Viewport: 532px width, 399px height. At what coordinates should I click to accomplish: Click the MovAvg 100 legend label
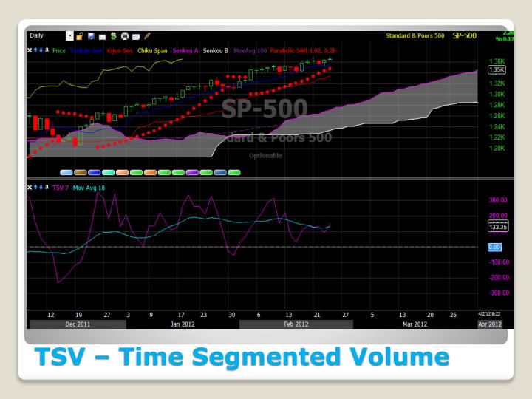pos(250,50)
